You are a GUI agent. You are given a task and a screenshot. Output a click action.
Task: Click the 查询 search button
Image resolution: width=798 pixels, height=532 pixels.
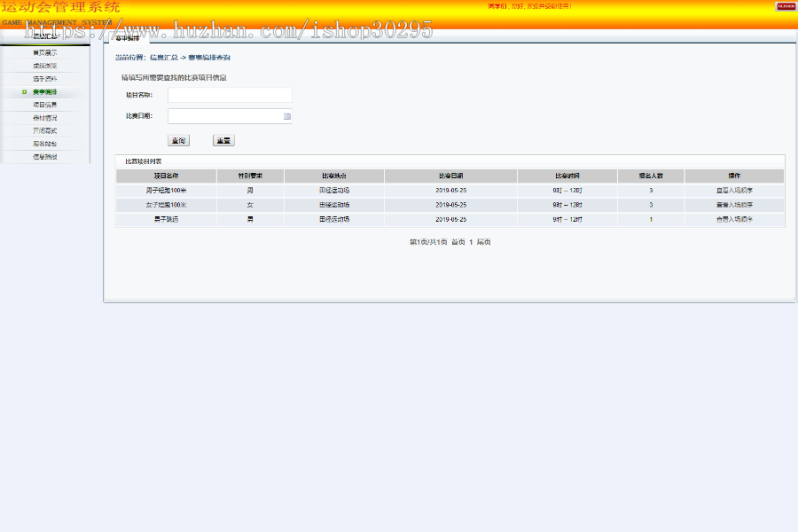coord(180,142)
